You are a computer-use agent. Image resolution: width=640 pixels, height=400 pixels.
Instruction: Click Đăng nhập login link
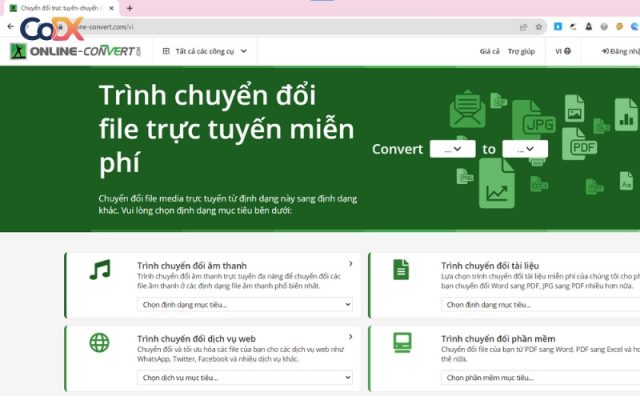coord(620,51)
